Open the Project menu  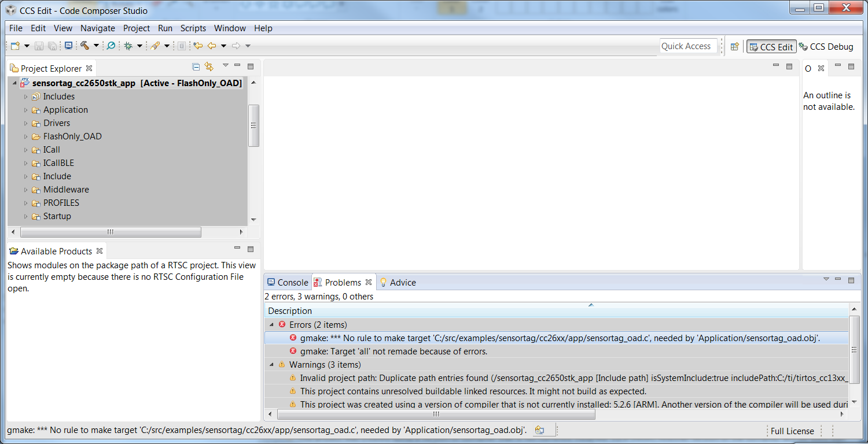(137, 28)
